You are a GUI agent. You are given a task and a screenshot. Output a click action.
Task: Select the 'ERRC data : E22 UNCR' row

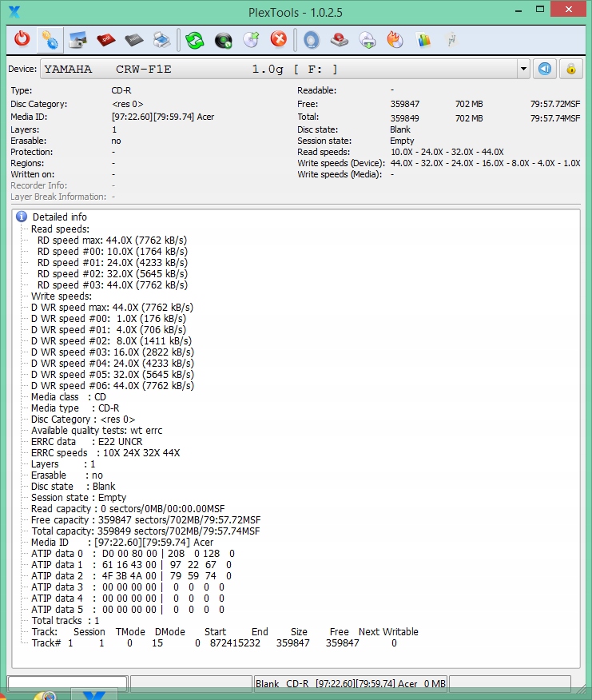pos(86,442)
